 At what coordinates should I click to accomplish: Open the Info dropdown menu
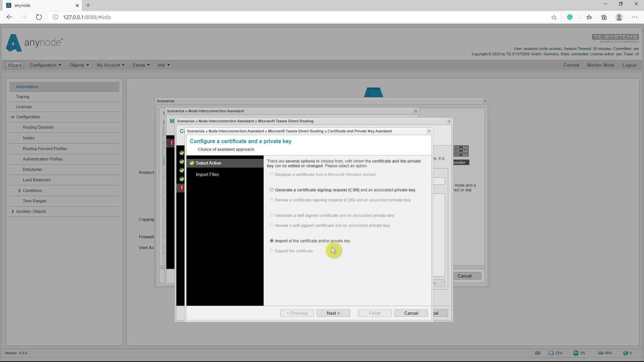point(163,65)
